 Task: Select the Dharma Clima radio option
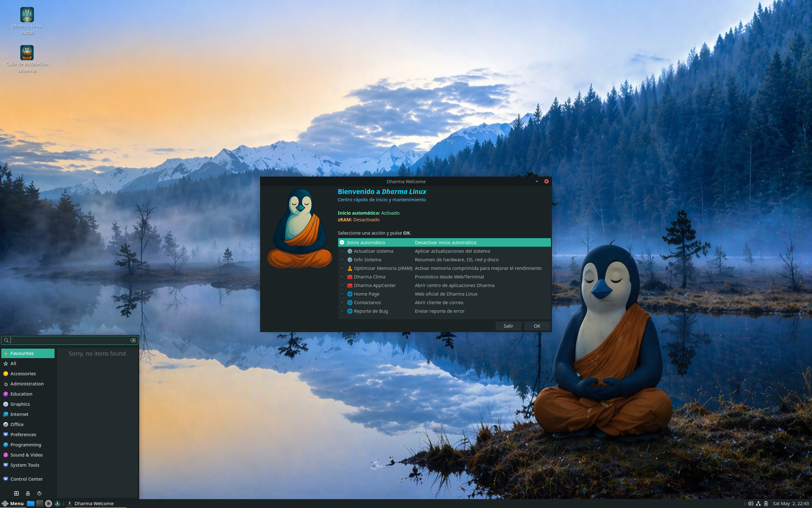[x=342, y=277]
